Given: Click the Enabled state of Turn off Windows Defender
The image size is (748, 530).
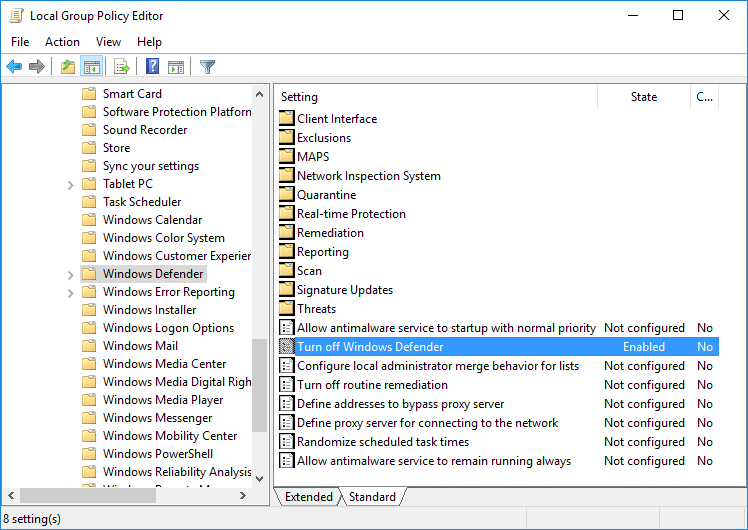Looking at the screenshot, I should click(x=644, y=347).
